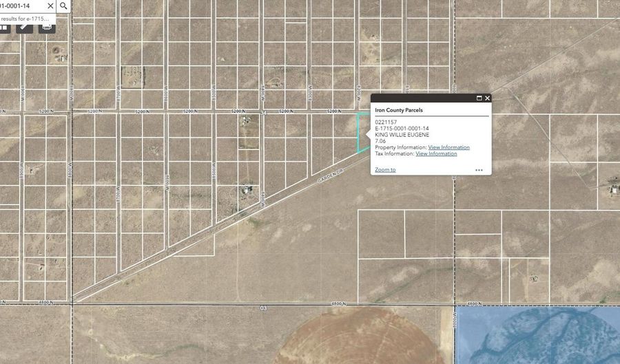The image size is (620, 364).
Task: Close the Iron County Parcels popup
Action: (x=487, y=98)
